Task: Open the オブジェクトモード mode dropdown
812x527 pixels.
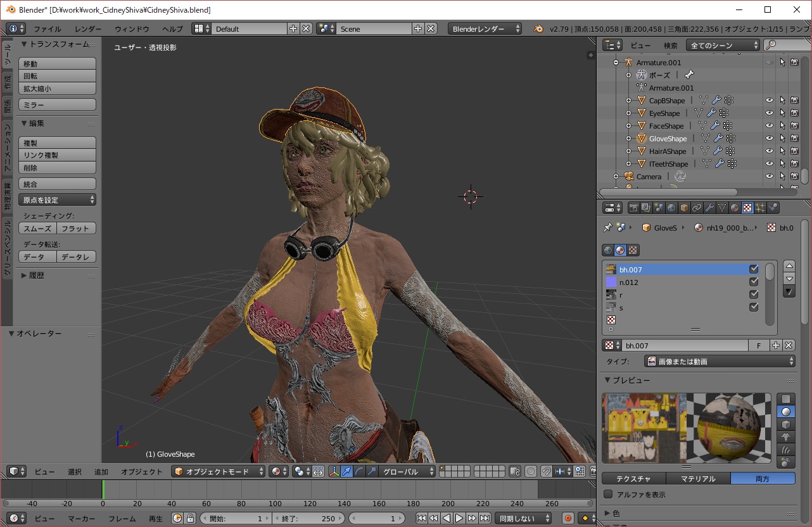Action: tap(219, 471)
